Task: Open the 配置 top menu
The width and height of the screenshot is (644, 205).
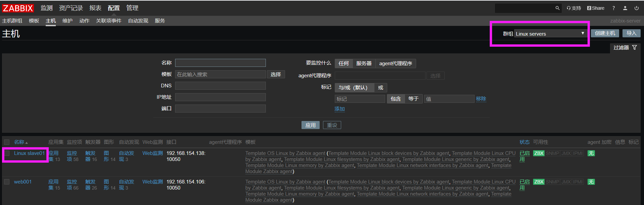Action: [x=114, y=8]
